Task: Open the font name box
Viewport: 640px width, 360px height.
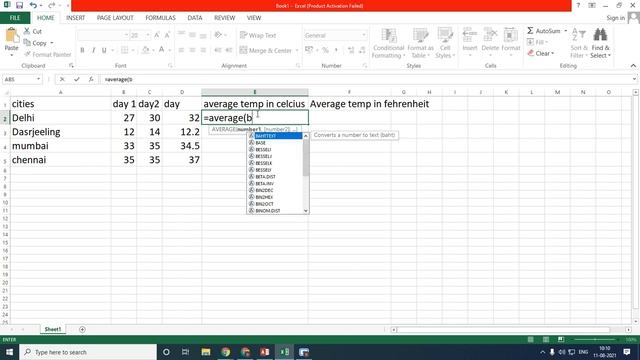Action: pyautogui.click(x=102, y=36)
